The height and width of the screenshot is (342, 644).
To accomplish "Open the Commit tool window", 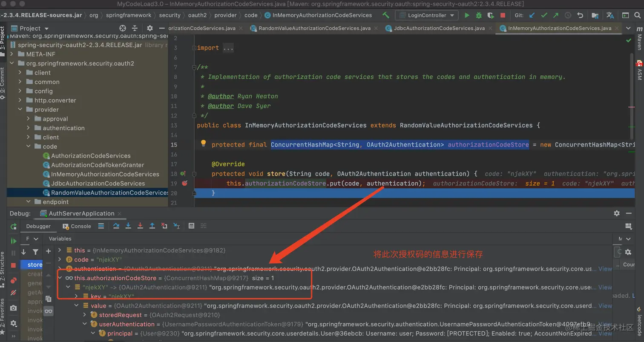I will 2,84.
